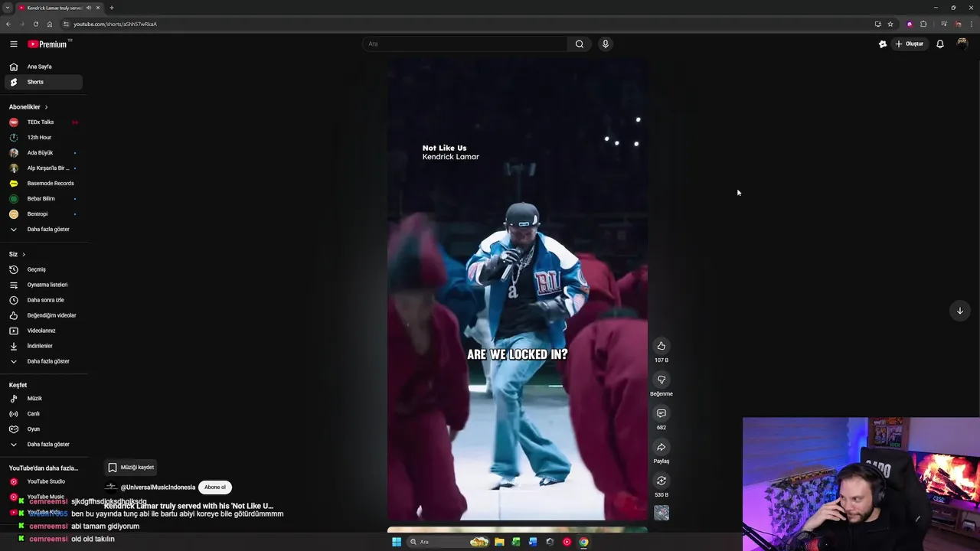
Task: Open Daha sonra izle
Action: point(43,300)
